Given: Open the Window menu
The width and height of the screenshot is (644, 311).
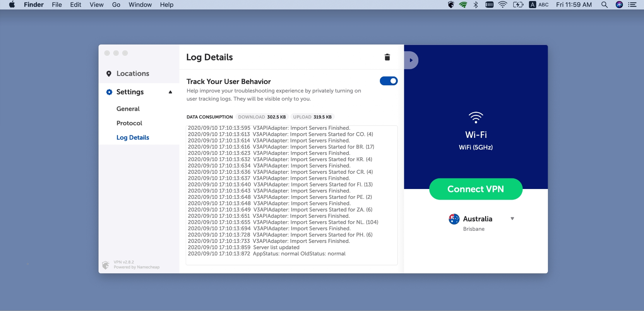Looking at the screenshot, I should [140, 5].
